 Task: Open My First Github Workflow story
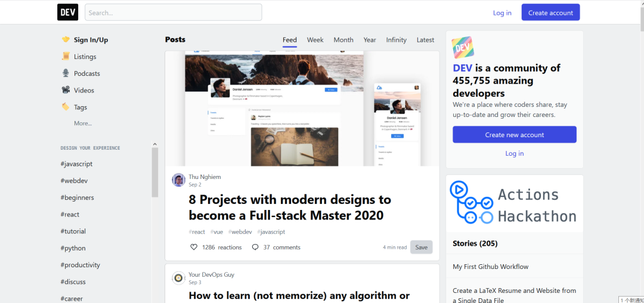click(x=490, y=267)
